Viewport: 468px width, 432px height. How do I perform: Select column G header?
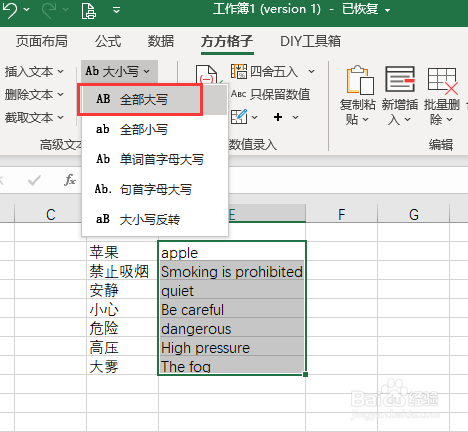click(414, 214)
